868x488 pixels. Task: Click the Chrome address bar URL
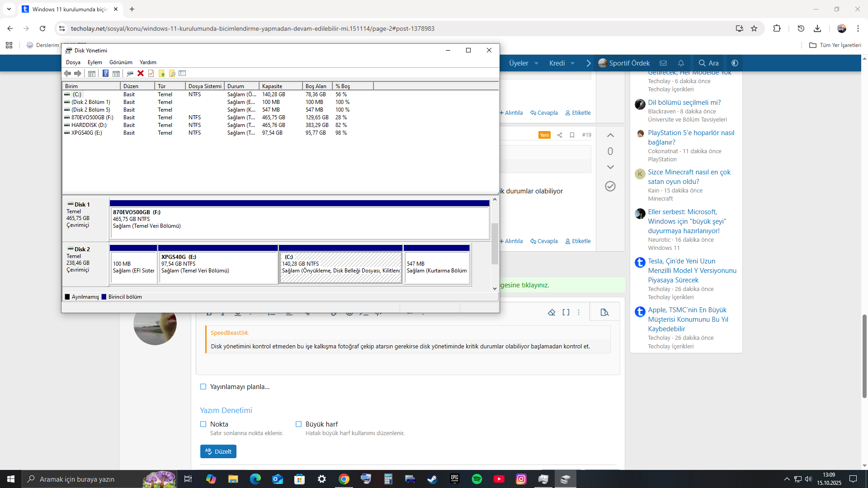pyautogui.click(x=252, y=28)
